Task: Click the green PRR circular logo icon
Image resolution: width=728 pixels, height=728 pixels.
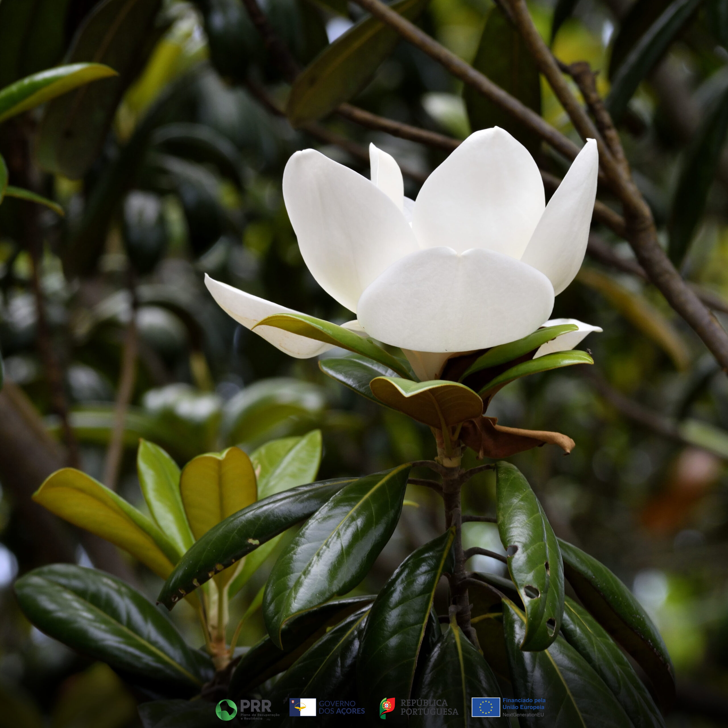Action: click(x=226, y=710)
